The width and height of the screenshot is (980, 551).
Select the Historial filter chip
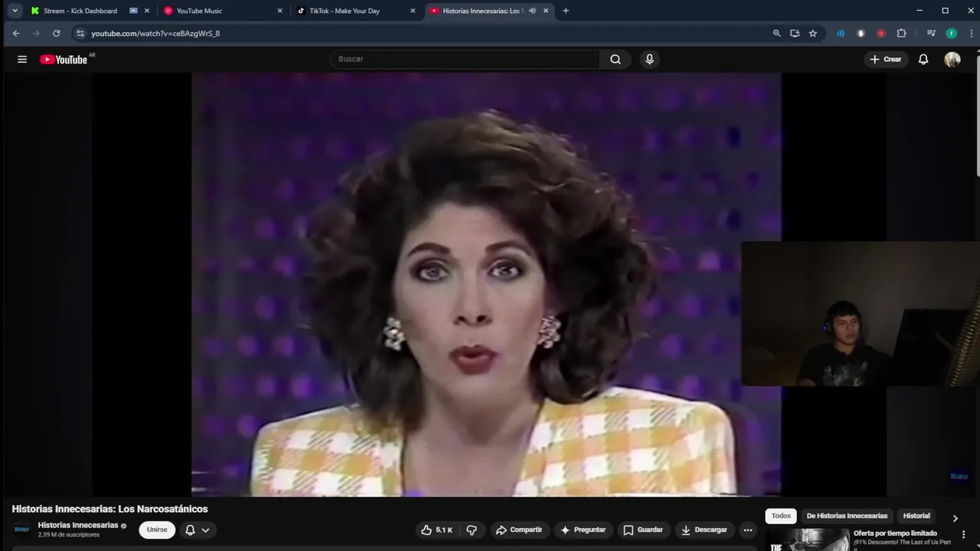pyautogui.click(x=916, y=516)
